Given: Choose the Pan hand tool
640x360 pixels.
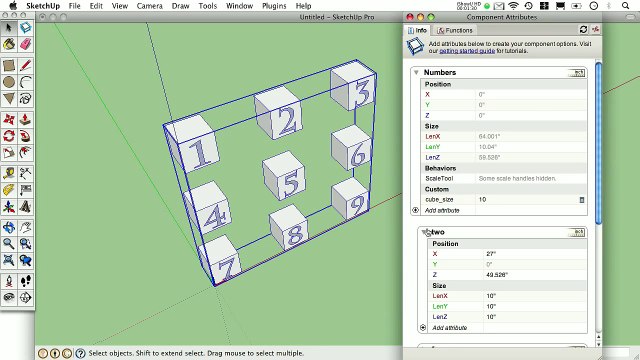Looking at the screenshot, I should coord(25,227).
